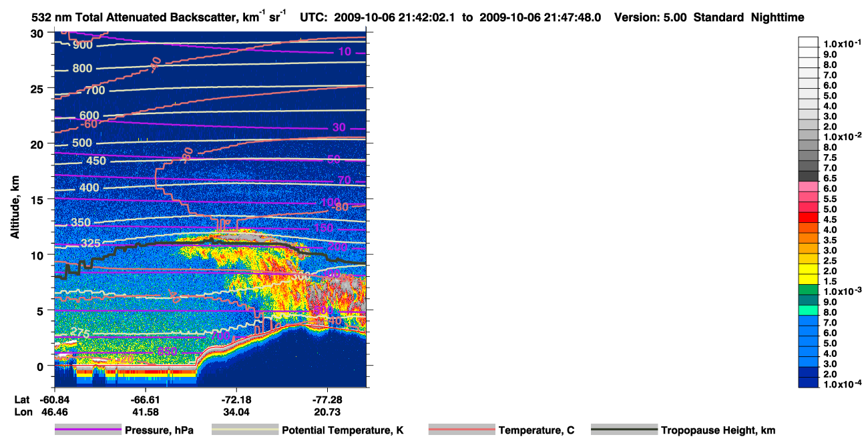Click the color bar label '3.5'

pyautogui.click(x=830, y=240)
